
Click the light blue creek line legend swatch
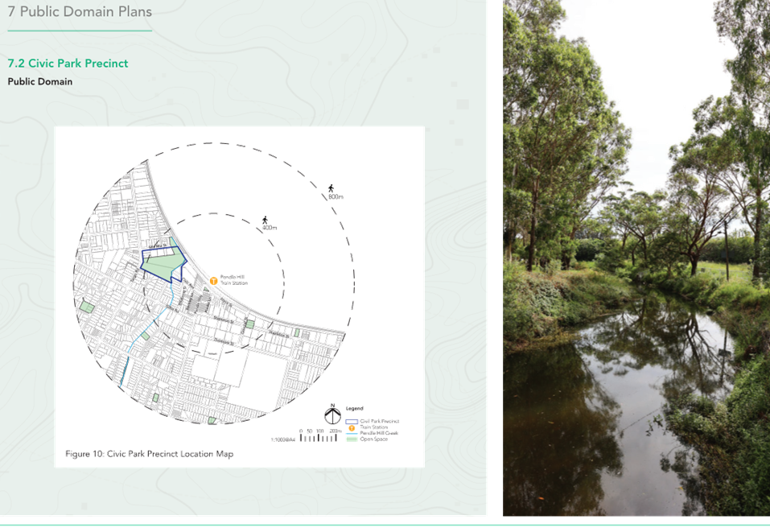click(351, 433)
